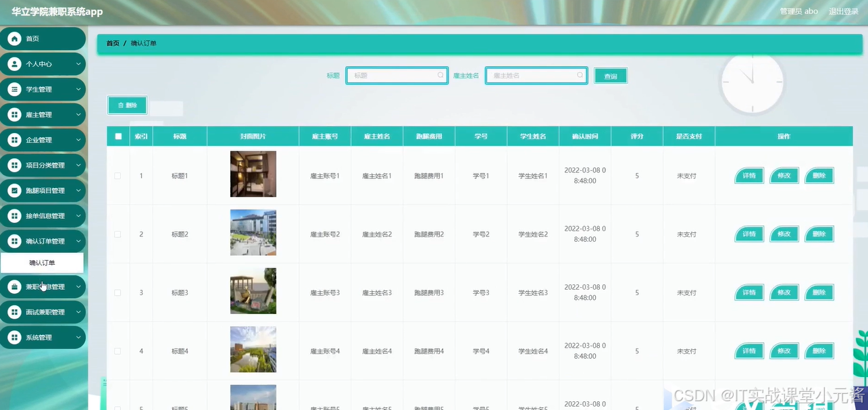868x410 pixels.
Task: Open cover image thumbnail of 标题4
Action: point(253,349)
